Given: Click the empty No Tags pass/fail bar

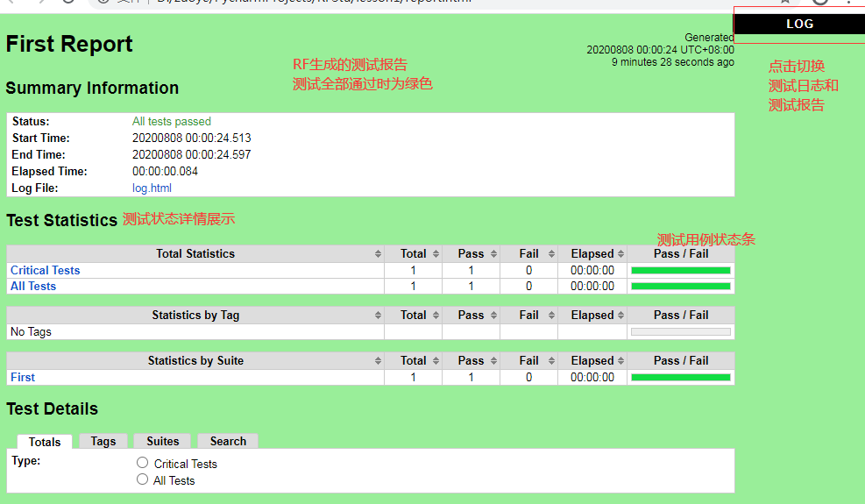Looking at the screenshot, I should [x=681, y=332].
